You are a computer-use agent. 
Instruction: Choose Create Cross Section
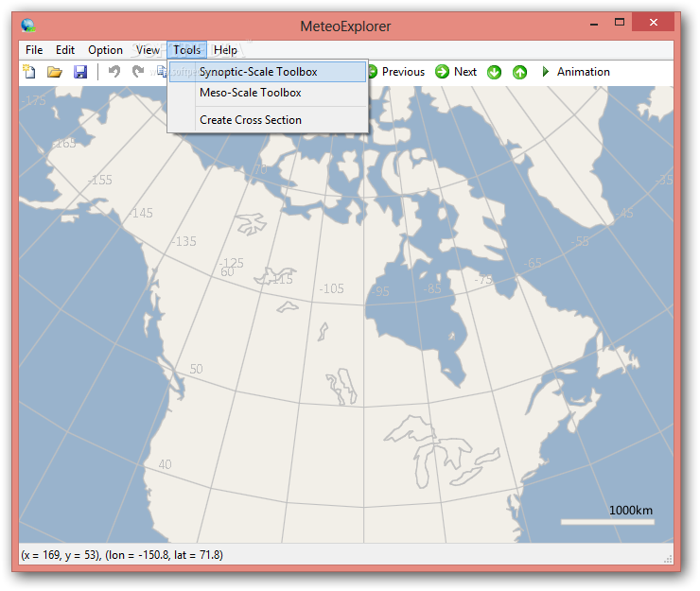click(268, 120)
